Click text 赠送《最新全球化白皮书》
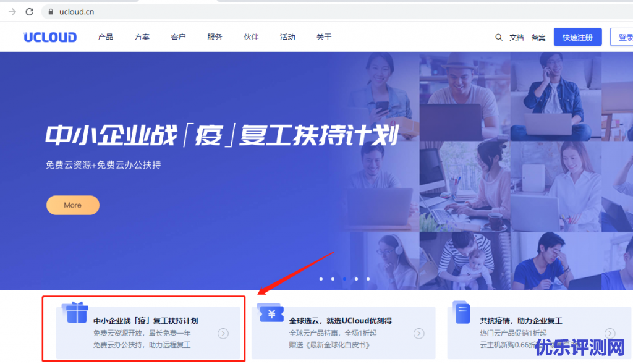This screenshot has height=364, width=633. 329,345
